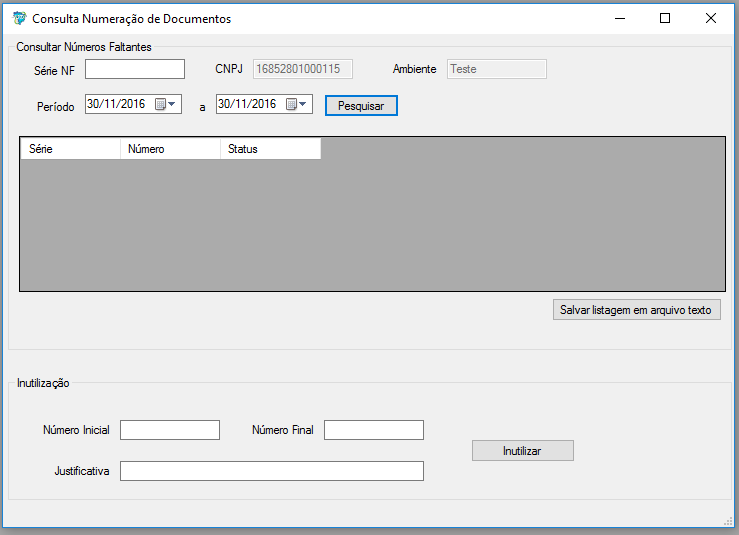Minimize the Consulta Numeração de Documentos window
Viewport: 739px width, 535px height.
point(620,18)
